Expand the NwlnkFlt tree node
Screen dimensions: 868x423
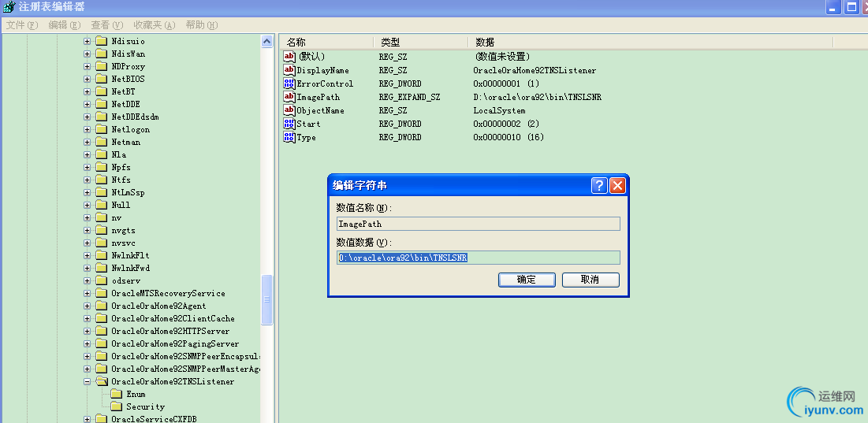click(87, 255)
